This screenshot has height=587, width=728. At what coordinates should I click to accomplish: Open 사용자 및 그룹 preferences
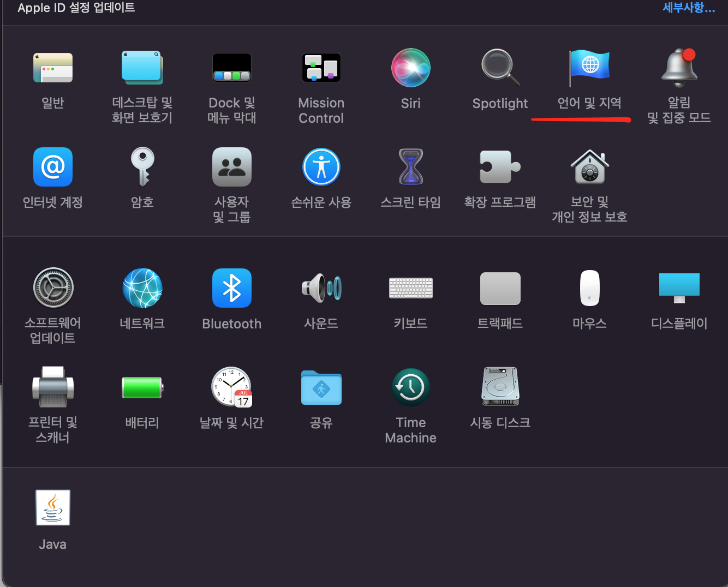pos(232,167)
